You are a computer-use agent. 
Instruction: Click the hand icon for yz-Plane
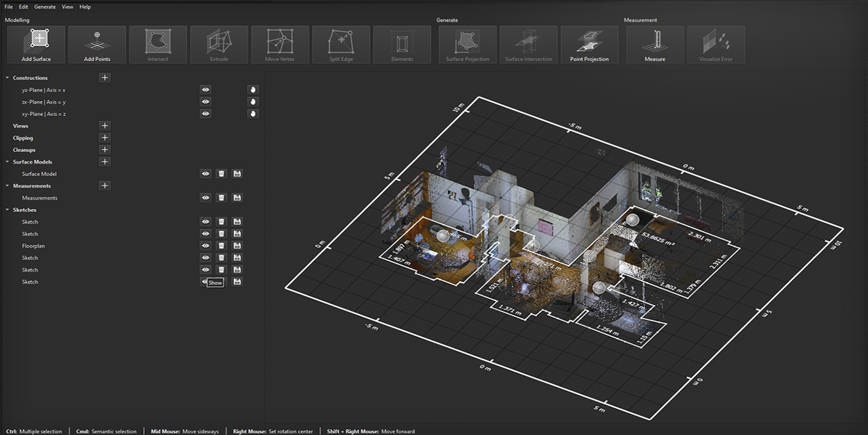pyautogui.click(x=253, y=90)
